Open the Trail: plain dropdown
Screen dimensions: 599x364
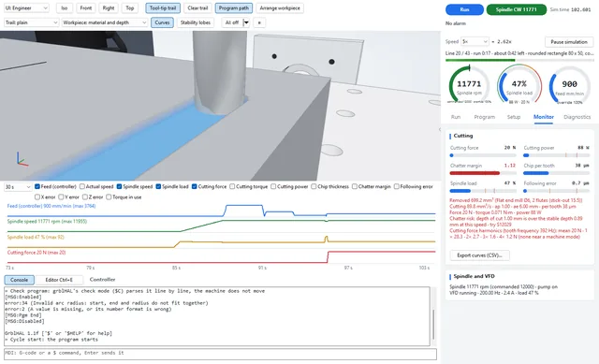(x=31, y=22)
